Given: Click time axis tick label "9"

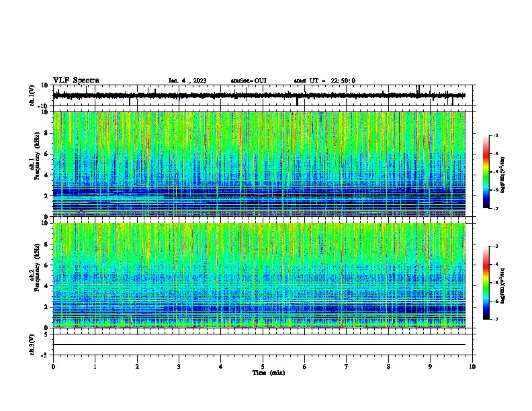Looking at the screenshot, I should pos(431,367).
